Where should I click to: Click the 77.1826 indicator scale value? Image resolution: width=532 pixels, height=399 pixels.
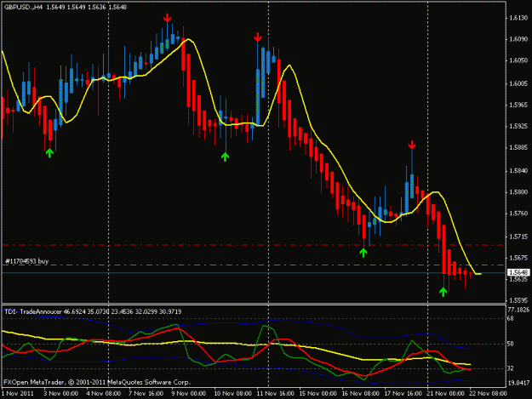[x=518, y=310]
